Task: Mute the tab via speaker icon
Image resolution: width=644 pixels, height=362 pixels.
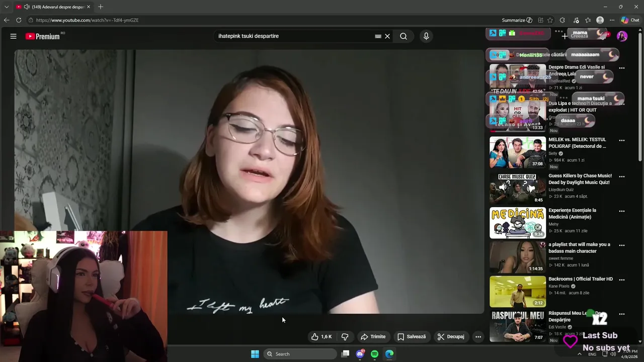Action: coord(27,7)
